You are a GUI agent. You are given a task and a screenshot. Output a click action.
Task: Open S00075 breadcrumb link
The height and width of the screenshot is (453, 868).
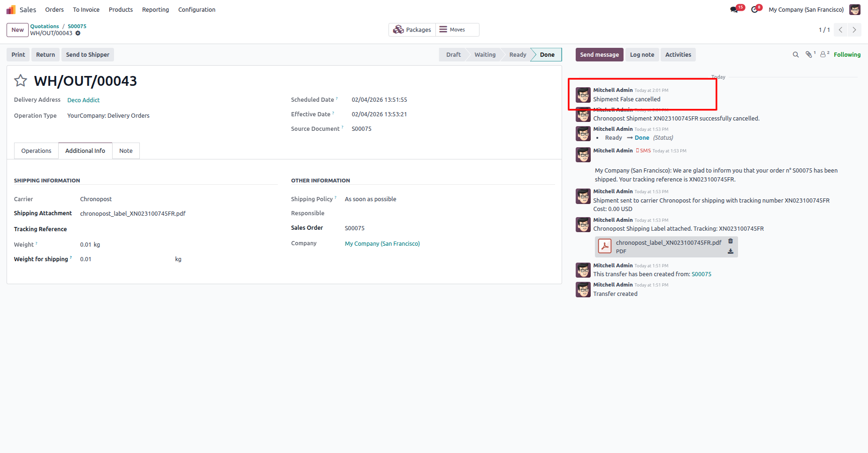coord(77,26)
